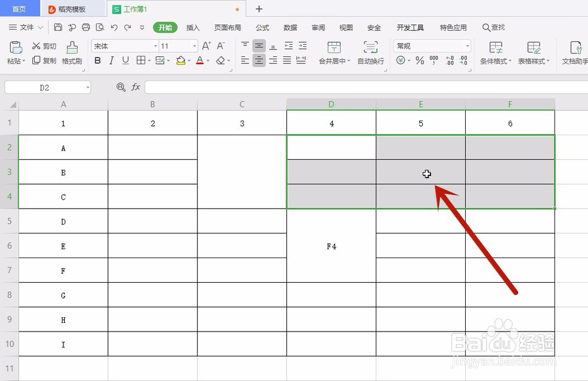Switch to 页面布局 ribbon tab

point(228,28)
